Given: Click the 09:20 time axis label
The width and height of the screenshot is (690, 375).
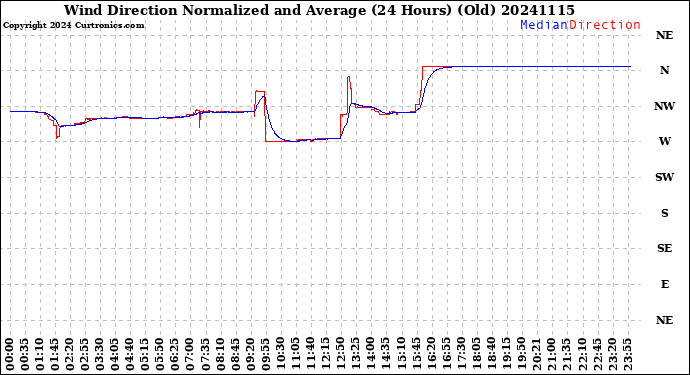Looking at the screenshot, I should 250,355.
